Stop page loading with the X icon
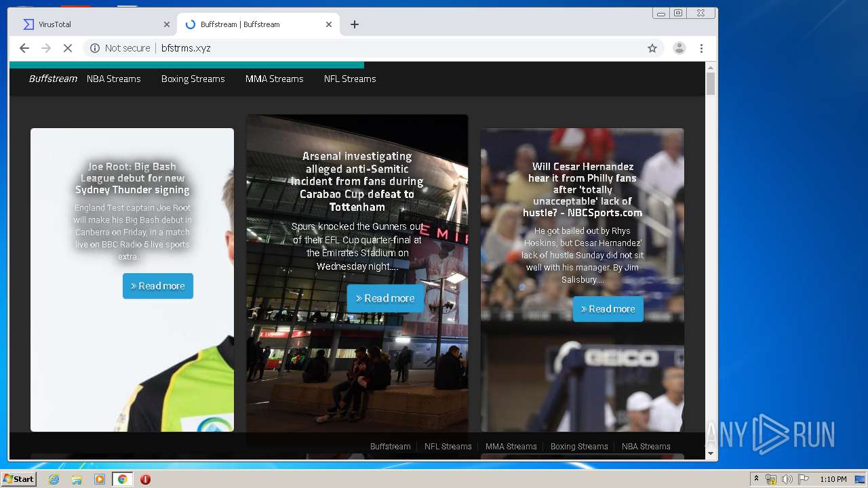Screen dimensions: 868x488 pos(68,48)
